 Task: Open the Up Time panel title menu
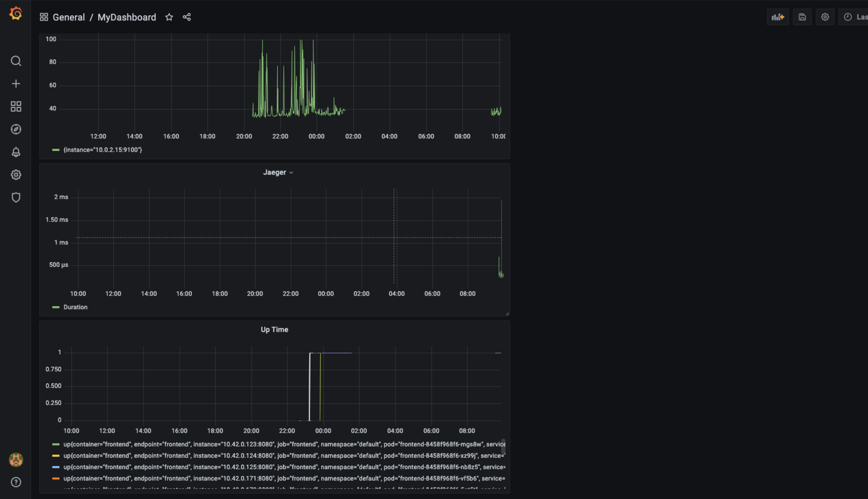[x=274, y=330]
